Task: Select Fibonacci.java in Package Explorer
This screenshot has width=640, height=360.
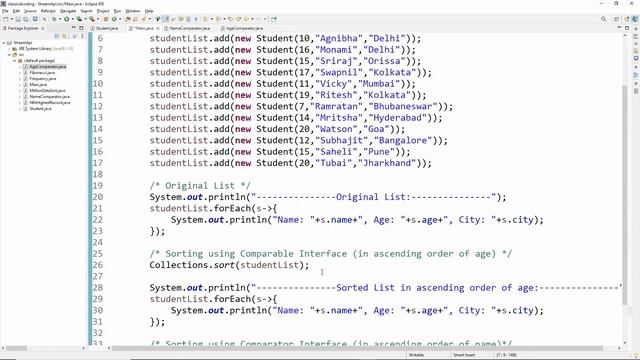Action: [42, 73]
